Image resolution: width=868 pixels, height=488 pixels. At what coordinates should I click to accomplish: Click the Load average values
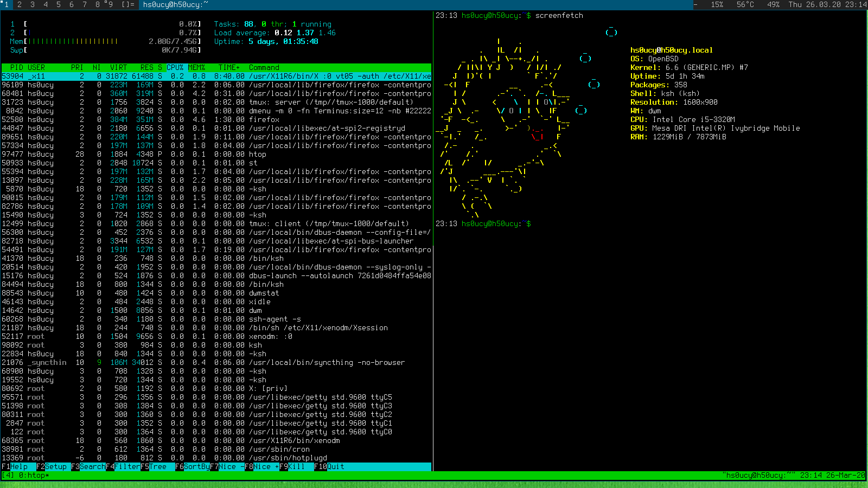305,33
